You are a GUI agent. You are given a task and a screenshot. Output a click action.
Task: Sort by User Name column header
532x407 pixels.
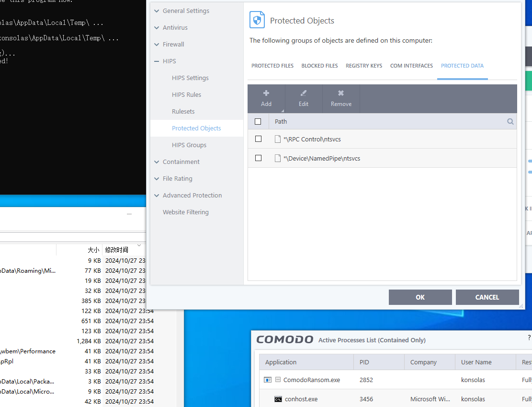pyautogui.click(x=486, y=362)
